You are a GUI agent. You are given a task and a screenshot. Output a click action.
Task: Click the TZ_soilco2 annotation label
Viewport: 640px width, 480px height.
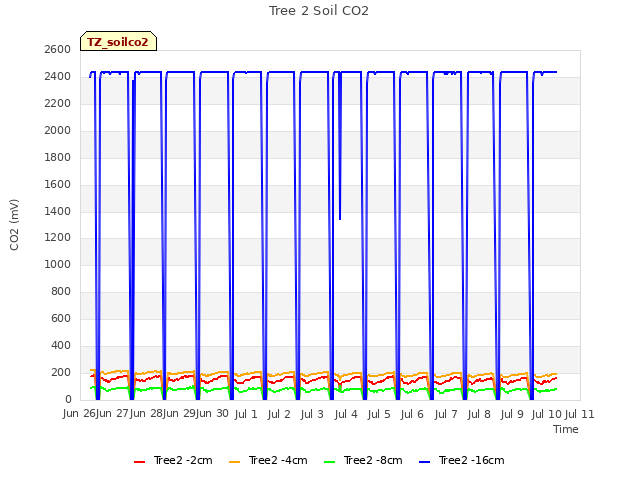118,41
